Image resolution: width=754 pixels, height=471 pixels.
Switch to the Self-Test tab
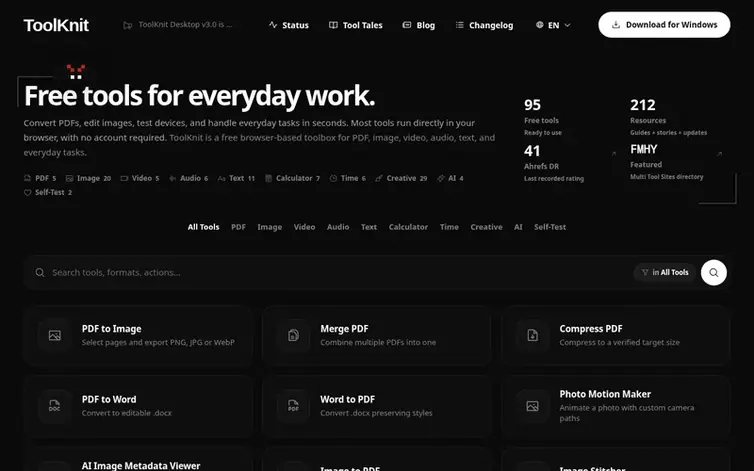550,227
